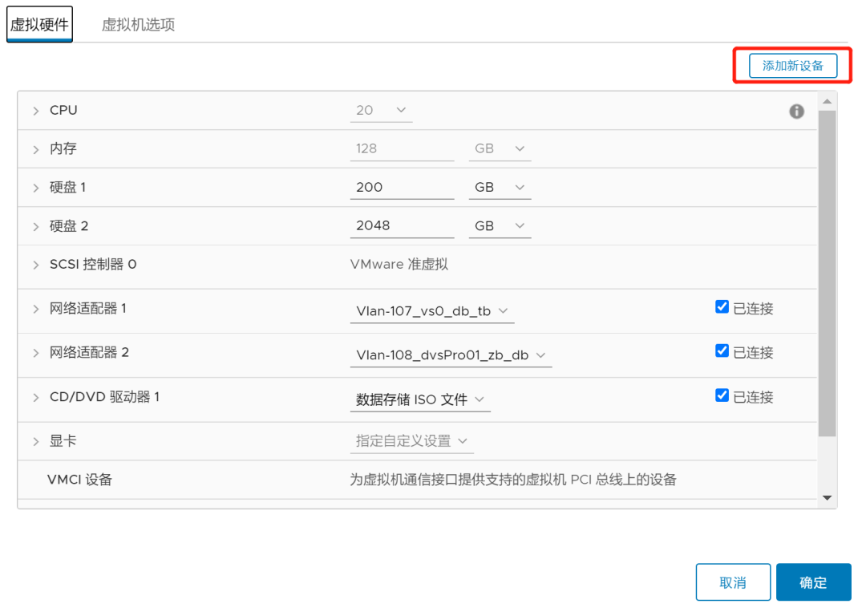This screenshot has width=866, height=616.
Task: Switch to the 虚拟硬件 tab
Action: tap(40, 24)
